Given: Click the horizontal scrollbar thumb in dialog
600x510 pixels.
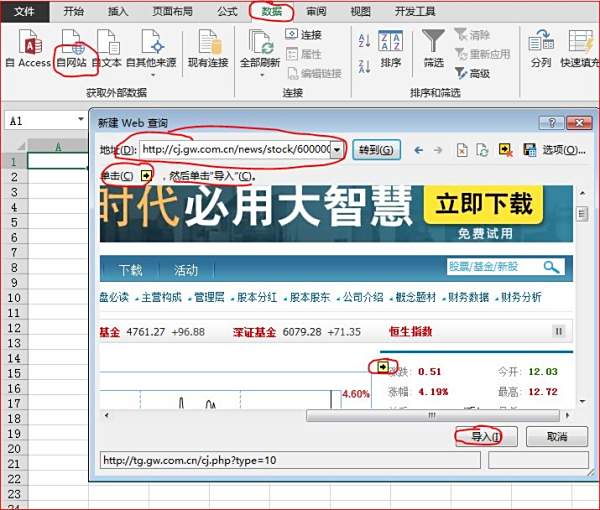Looking at the screenshot, I should [x=432, y=415].
